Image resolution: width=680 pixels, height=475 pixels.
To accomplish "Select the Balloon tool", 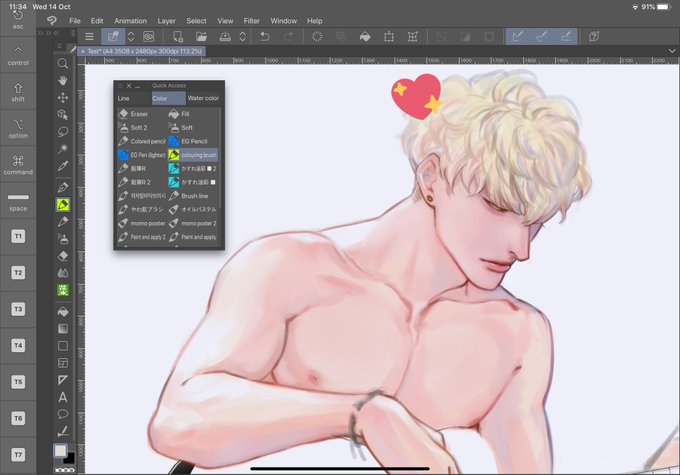I will [x=63, y=414].
